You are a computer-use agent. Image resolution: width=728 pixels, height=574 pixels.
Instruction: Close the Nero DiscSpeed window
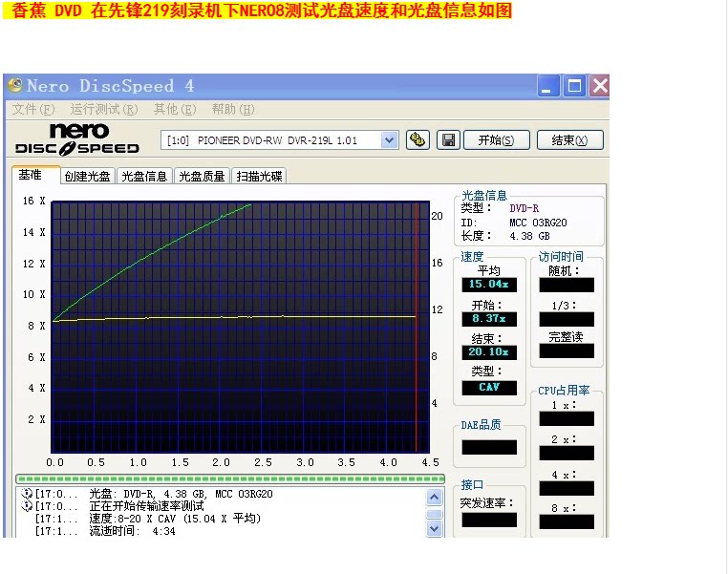coord(600,86)
